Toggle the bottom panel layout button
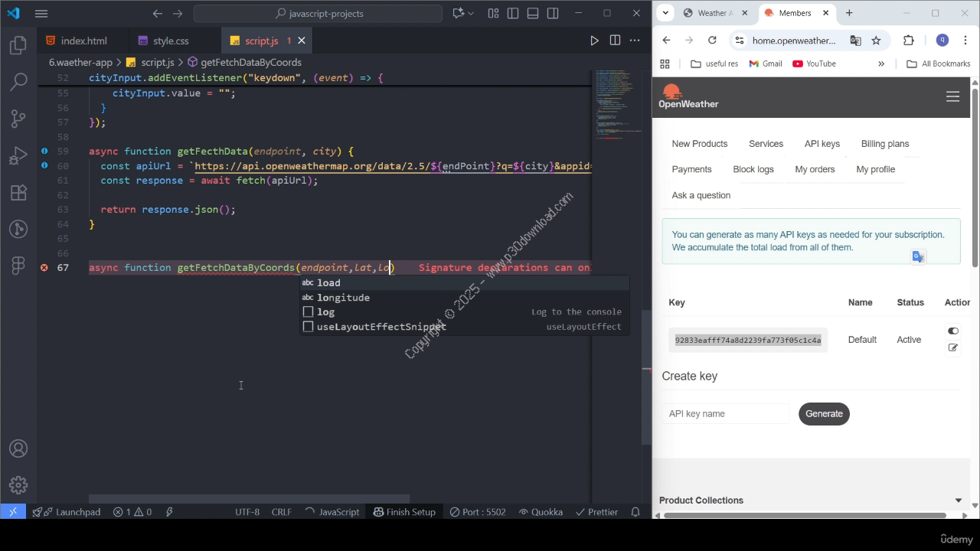 point(533,14)
